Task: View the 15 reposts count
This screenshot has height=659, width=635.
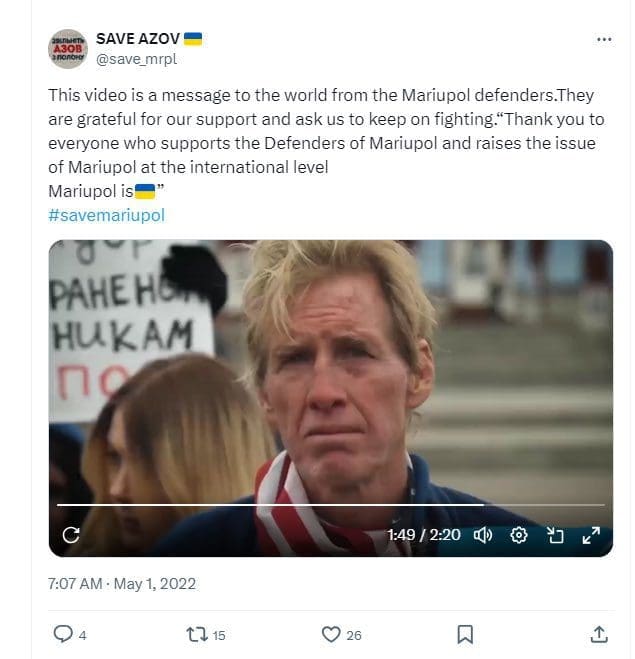Action: click(219, 635)
